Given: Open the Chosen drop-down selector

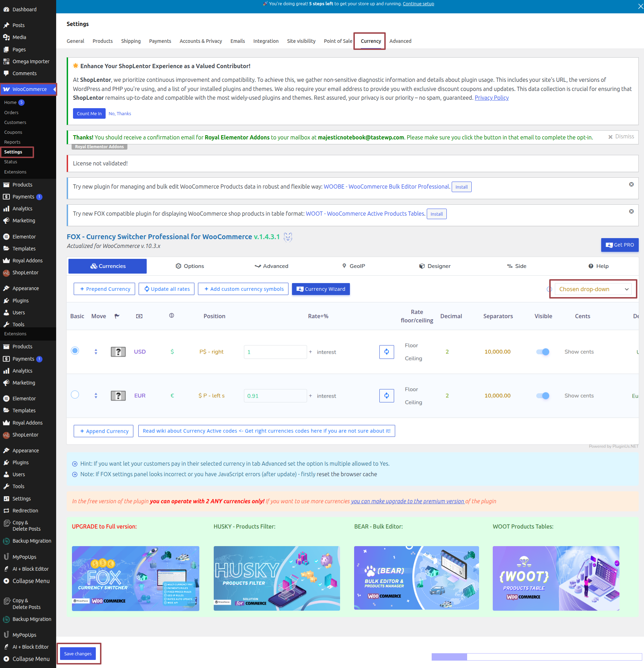Looking at the screenshot, I should [593, 289].
